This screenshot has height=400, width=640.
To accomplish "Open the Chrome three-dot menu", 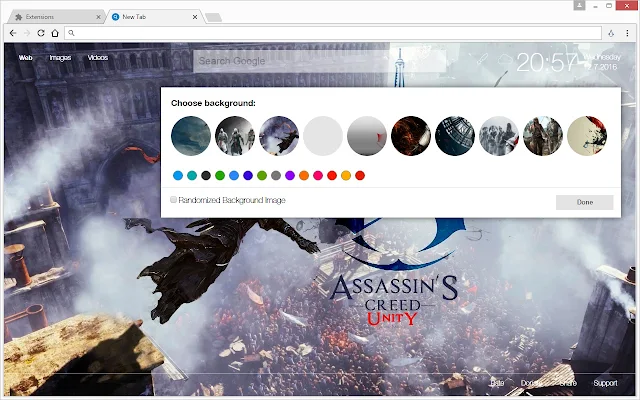I will tap(627, 33).
